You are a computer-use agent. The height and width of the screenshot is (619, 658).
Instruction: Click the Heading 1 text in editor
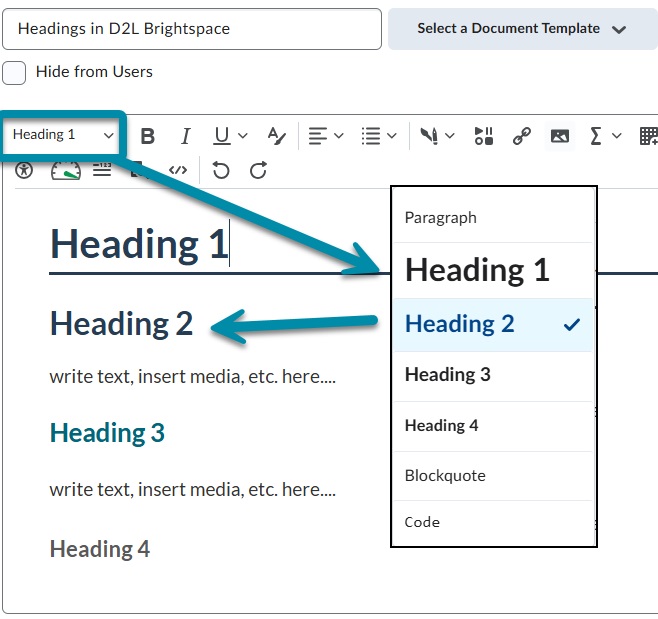click(x=139, y=244)
